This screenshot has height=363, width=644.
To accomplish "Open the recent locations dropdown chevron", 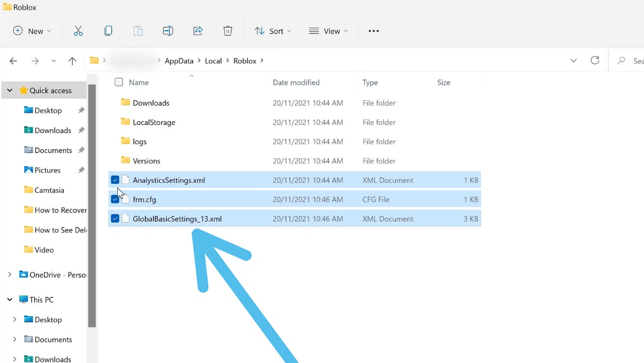I will [54, 61].
